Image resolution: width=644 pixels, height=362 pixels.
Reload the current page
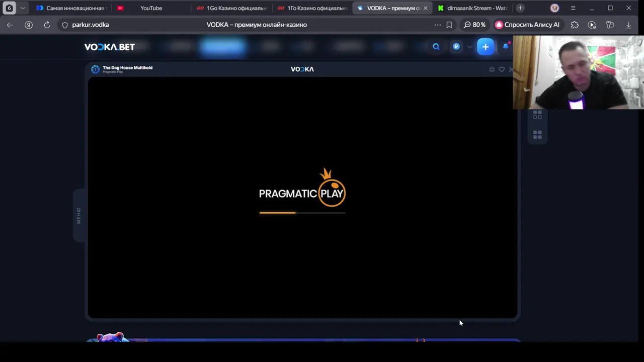point(47,25)
